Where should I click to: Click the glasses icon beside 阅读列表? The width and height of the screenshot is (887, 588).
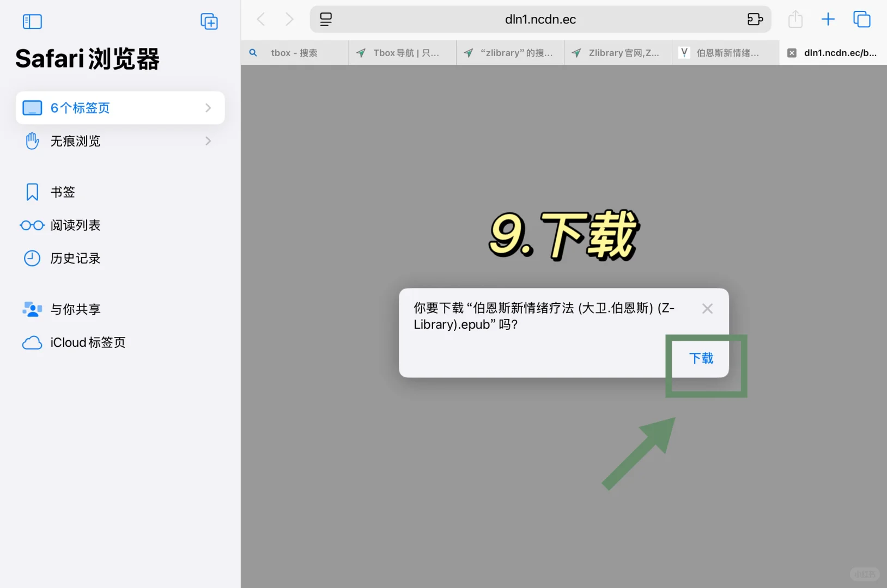32,225
